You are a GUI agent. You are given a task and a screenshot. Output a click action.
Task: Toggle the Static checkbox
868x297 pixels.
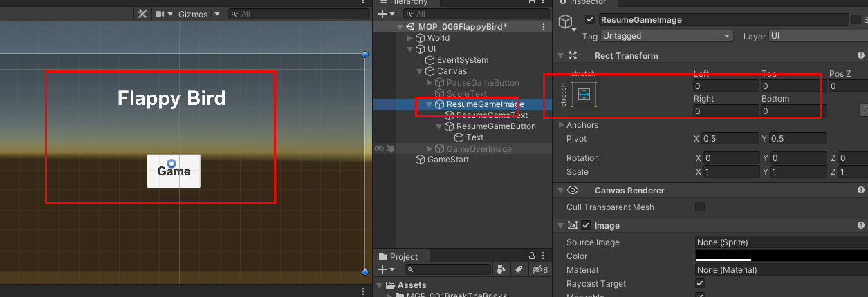856,20
